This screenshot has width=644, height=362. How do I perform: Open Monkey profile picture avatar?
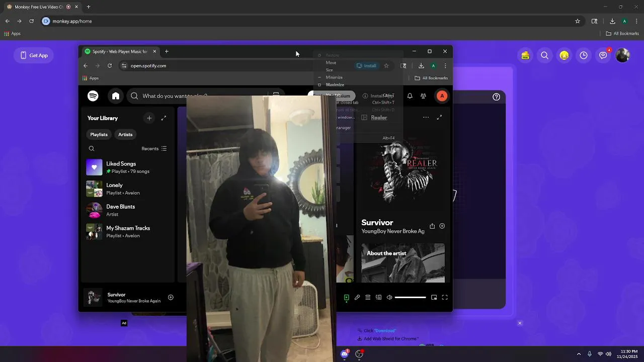tap(623, 55)
